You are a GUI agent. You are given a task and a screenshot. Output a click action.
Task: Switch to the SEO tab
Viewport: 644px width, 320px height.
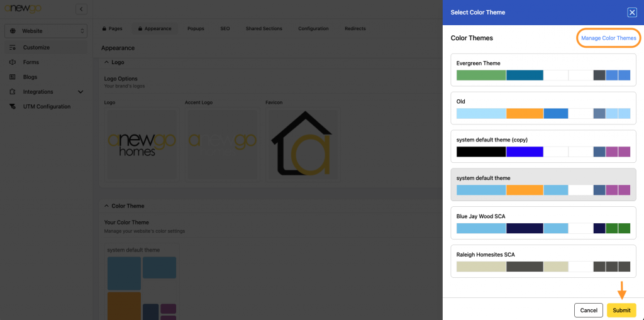[x=225, y=29]
